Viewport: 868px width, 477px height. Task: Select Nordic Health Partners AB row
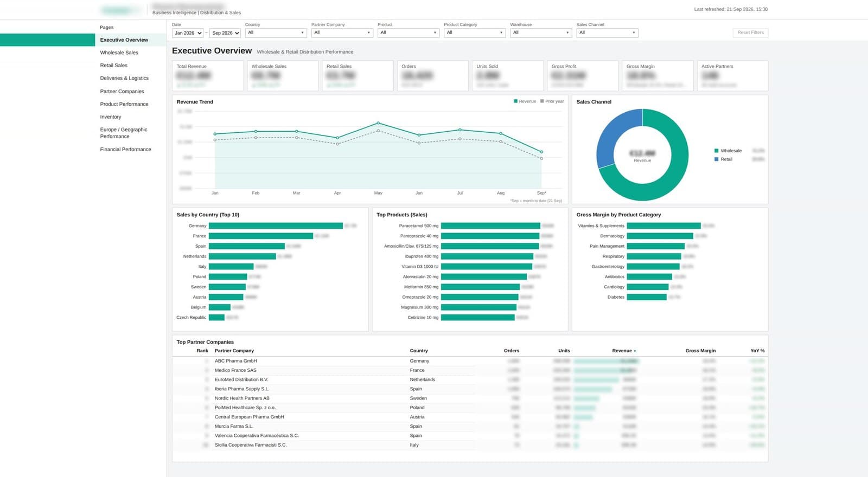[470, 398]
